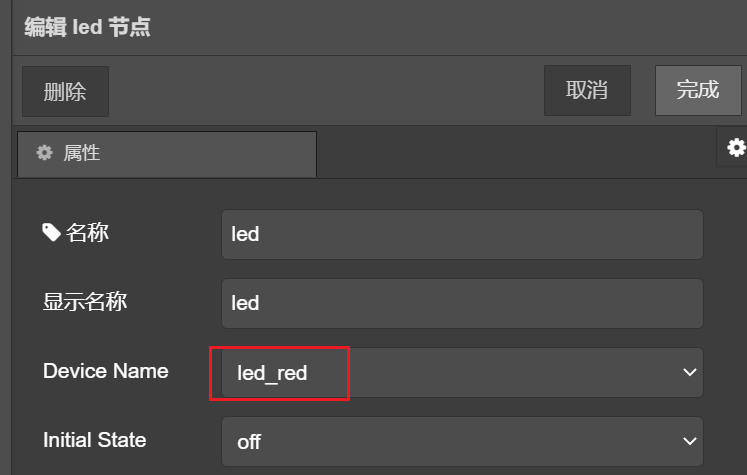Click the tag icon beside 名称

[51, 233]
